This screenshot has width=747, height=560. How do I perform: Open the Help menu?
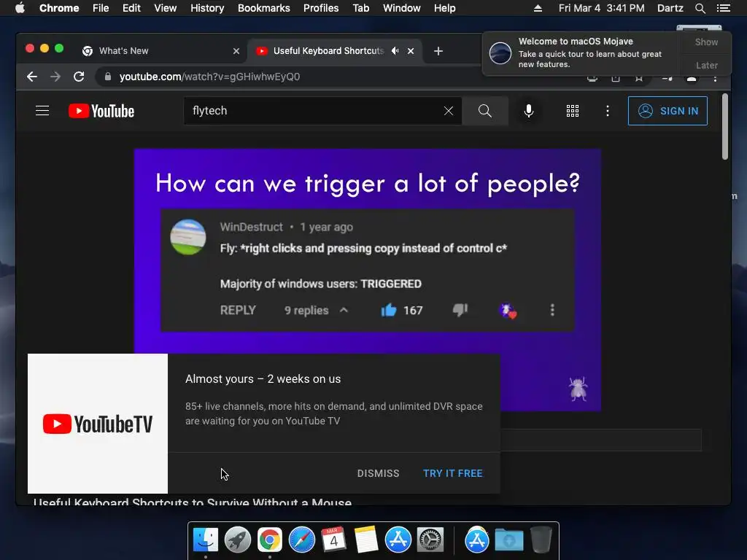tap(444, 8)
